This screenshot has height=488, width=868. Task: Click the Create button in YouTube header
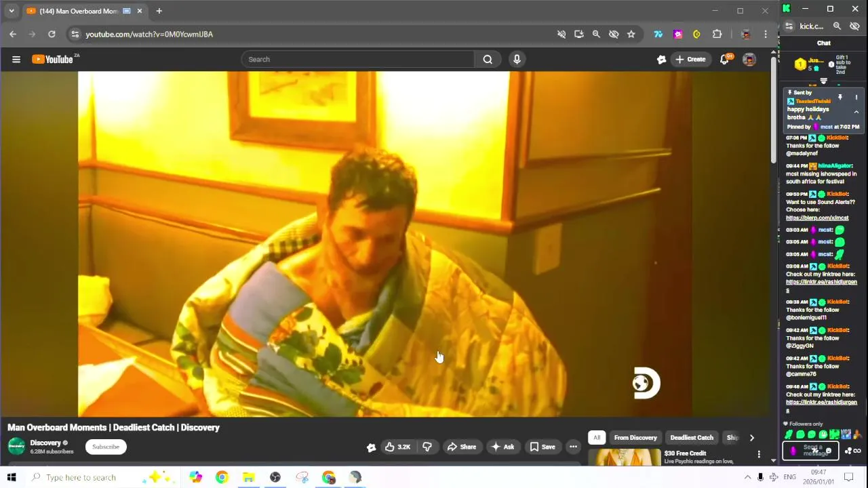click(690, 60)
